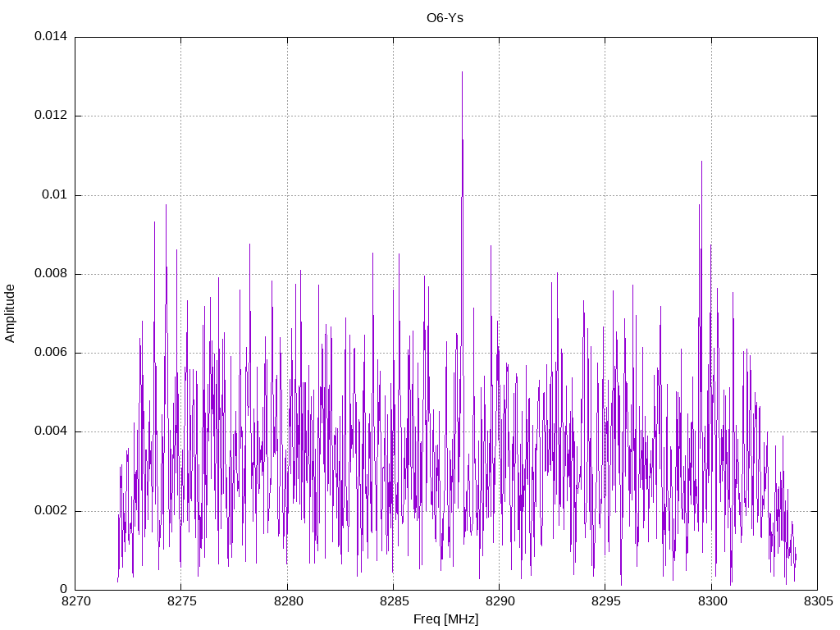
Task: Click the 0.014 y-axis tick label
Action: pyautogui.click(x=51, y=36)
